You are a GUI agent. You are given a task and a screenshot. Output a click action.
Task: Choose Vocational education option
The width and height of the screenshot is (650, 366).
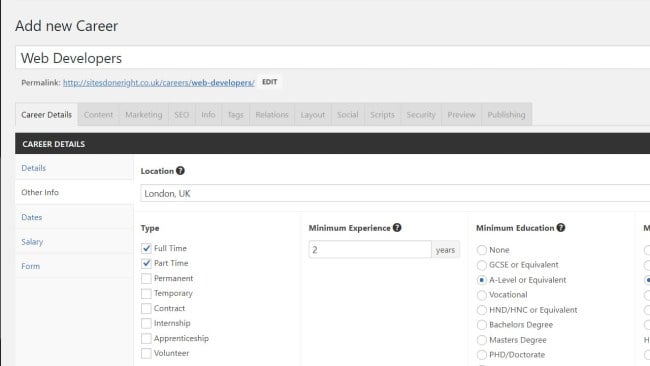click(x=482, y=295)
